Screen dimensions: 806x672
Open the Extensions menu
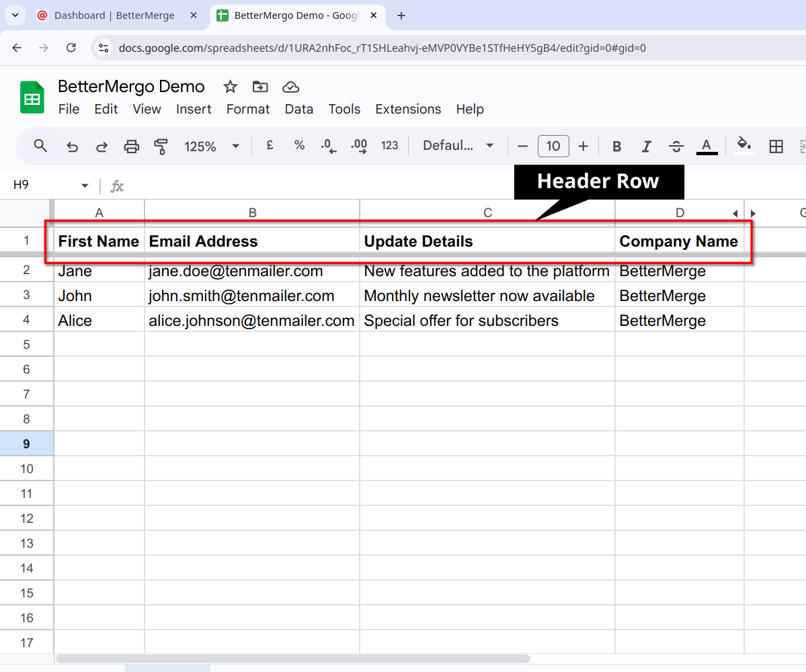pos(408,110)
